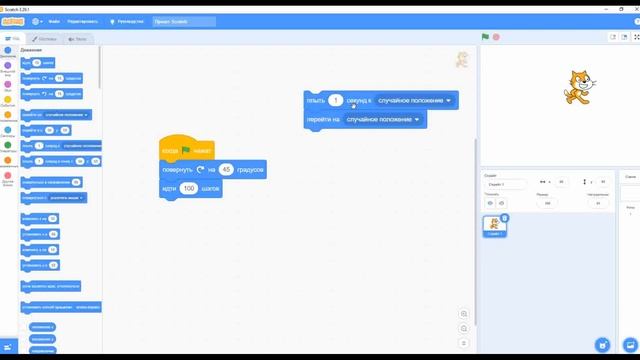Click the 'положение y' reporter block
The width and height of the screenshot is (640, 360).
pos(42,339)
